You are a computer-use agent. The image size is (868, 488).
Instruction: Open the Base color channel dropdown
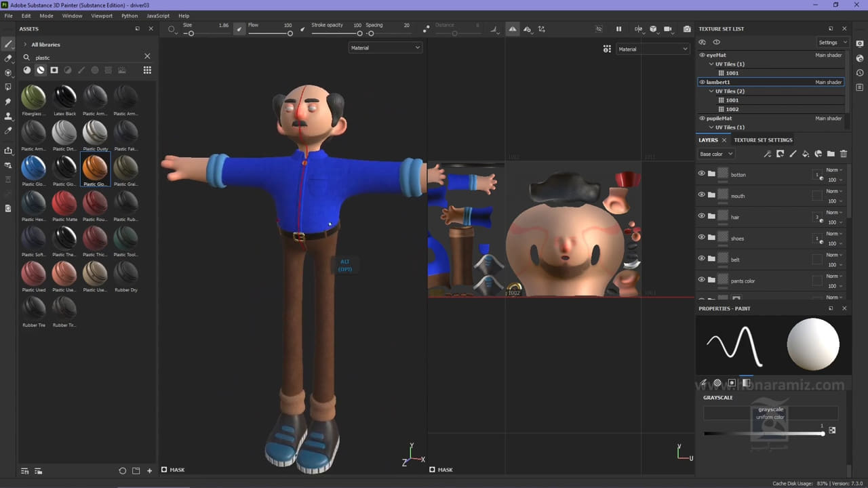pos(716,154)
